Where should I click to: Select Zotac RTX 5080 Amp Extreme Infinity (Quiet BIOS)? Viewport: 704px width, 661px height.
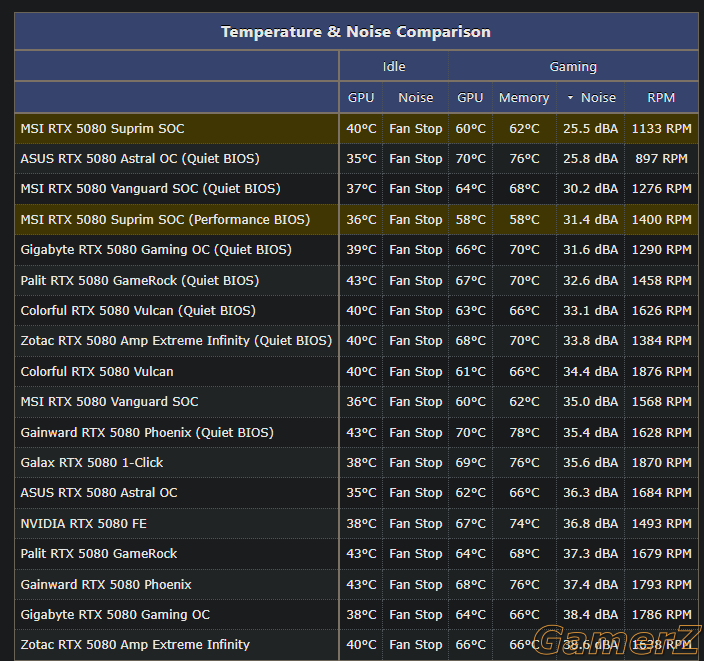[176, 341]
